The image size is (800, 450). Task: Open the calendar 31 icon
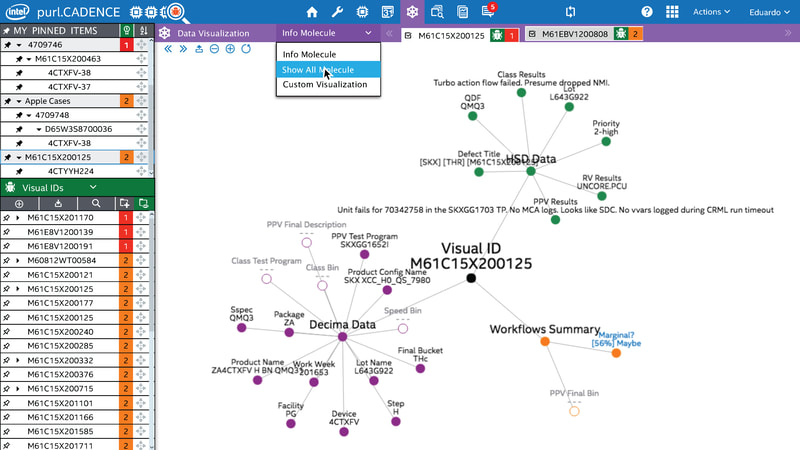pyautogui.click(x=387, y=12)
